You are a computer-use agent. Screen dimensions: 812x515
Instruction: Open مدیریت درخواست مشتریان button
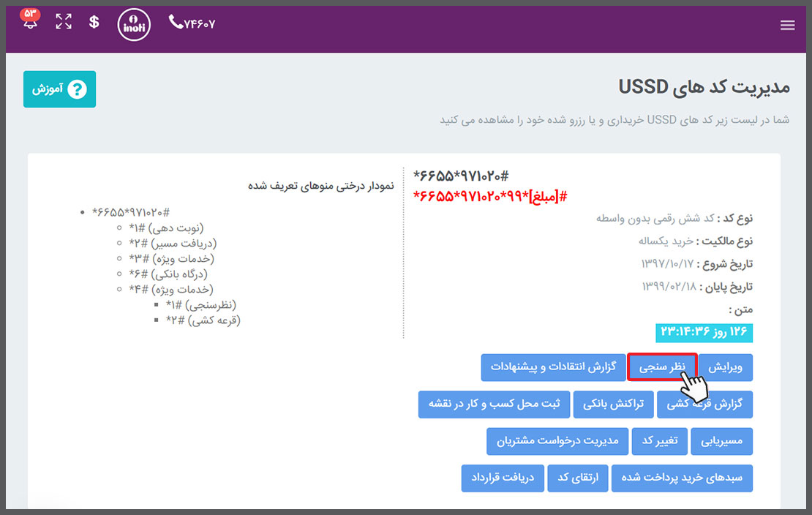coord(557,441)
